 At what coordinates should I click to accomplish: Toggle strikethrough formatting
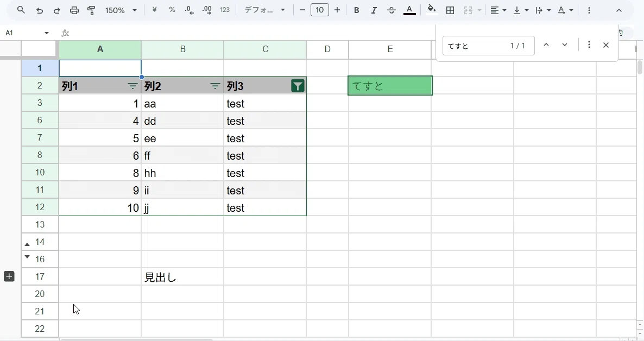pos(392,10)
